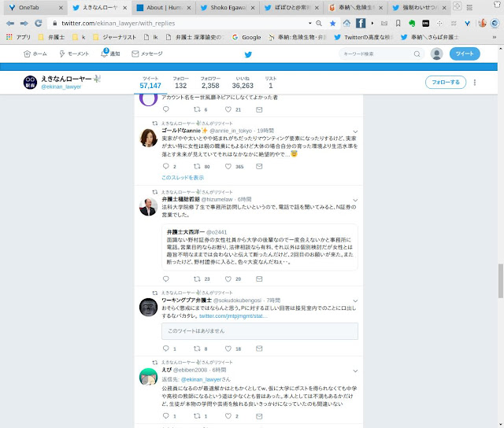Open notifications bell with badge

(105, 53)
